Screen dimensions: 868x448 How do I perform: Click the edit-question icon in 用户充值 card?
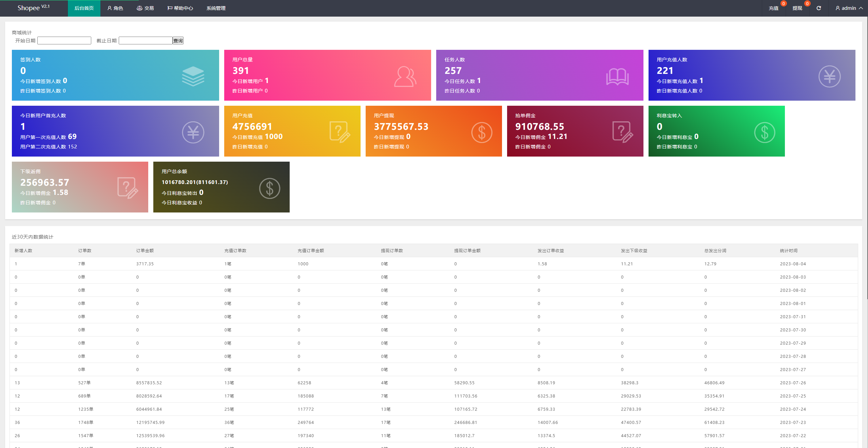point(340,132)
